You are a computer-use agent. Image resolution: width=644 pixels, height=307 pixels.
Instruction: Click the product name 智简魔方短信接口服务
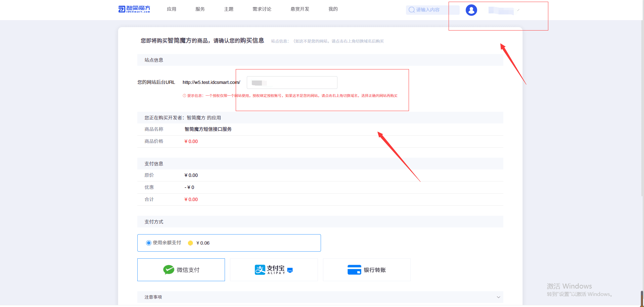208,129
